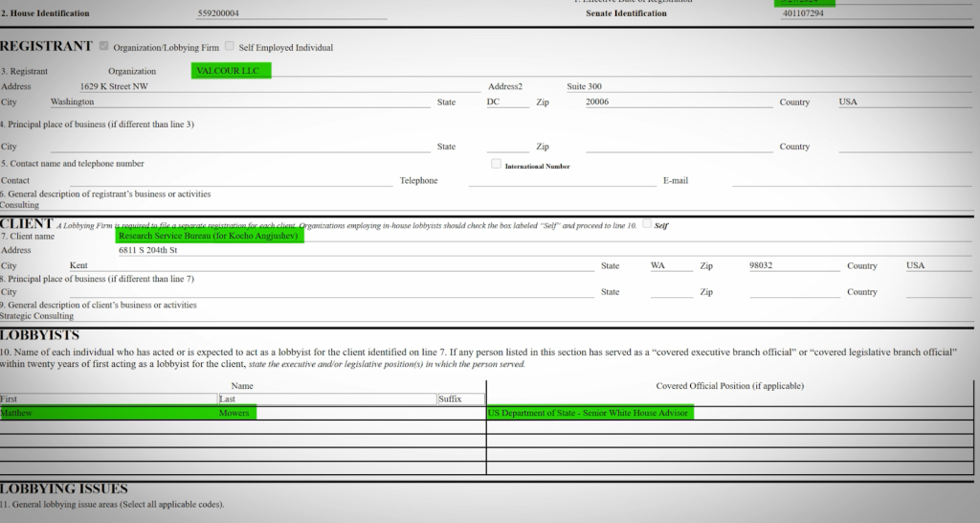The height and width of the screenshot is (523, 980).
Task: Enable the International Number checkbox
Action: 496,164
